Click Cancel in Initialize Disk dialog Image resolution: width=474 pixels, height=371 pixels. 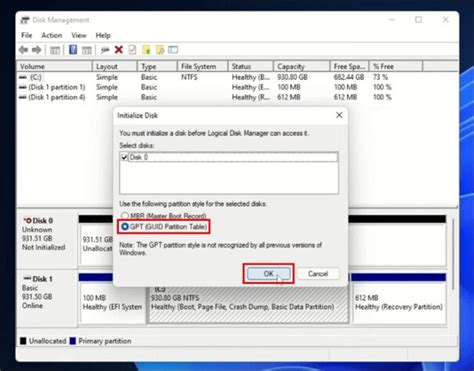tap(318, 274)
